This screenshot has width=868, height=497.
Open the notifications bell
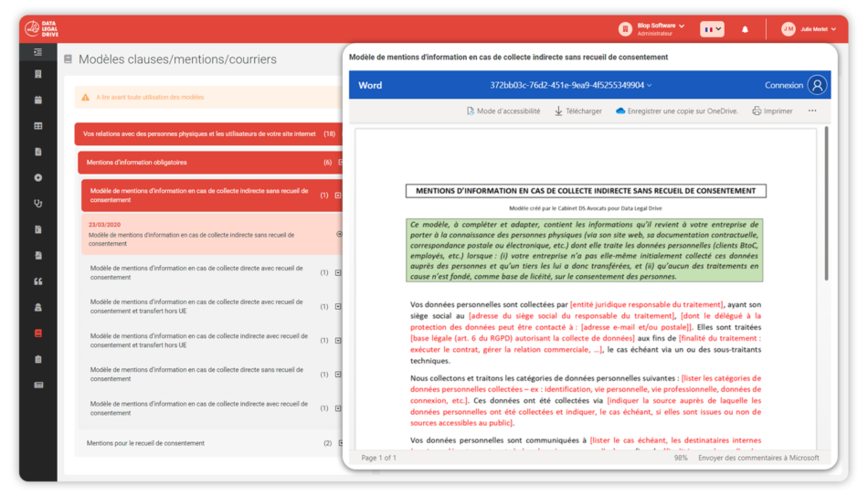coord(745,29)
